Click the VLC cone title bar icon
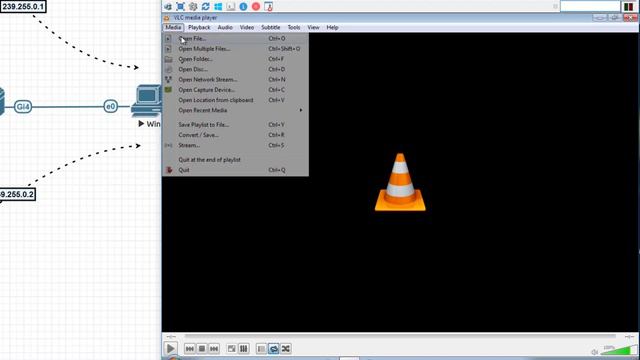The height and width of the screenshot is (360, 640). (x=167, y=18)
